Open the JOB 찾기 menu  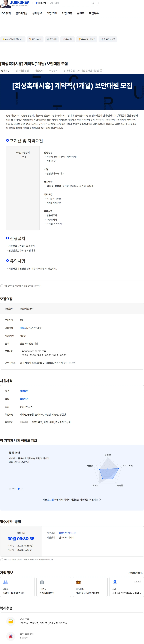click(6, 13)
